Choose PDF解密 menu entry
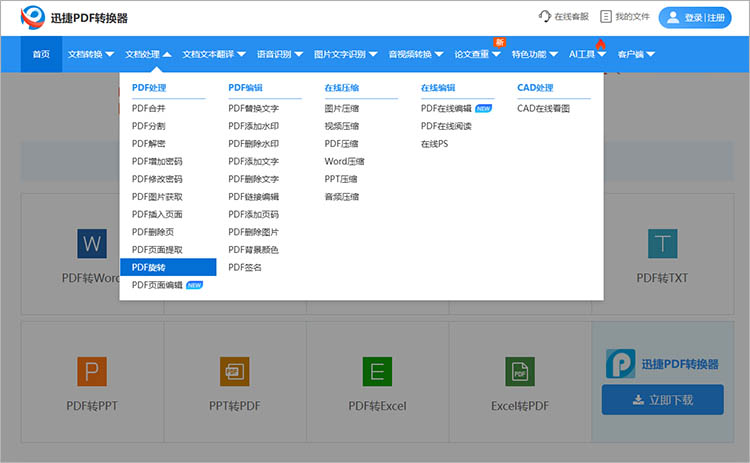The width and height of the screenshot is (750, 463). click(148, 144)
